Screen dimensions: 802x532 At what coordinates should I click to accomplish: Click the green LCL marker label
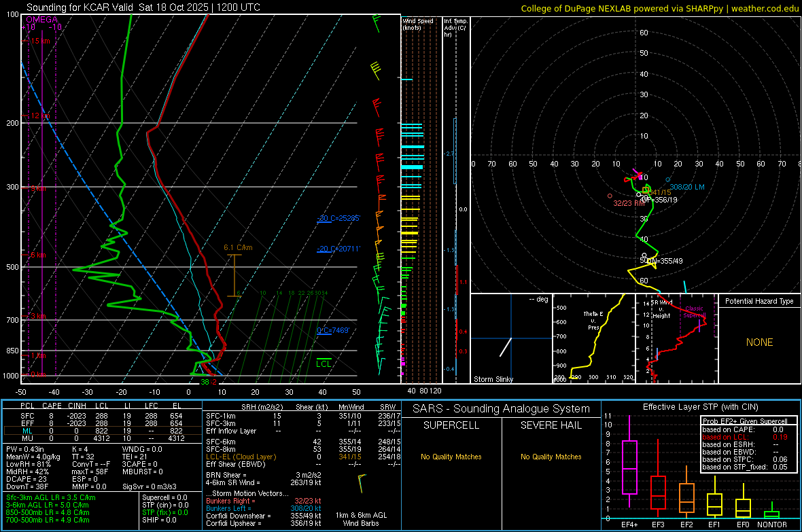[x=324, y=363]
